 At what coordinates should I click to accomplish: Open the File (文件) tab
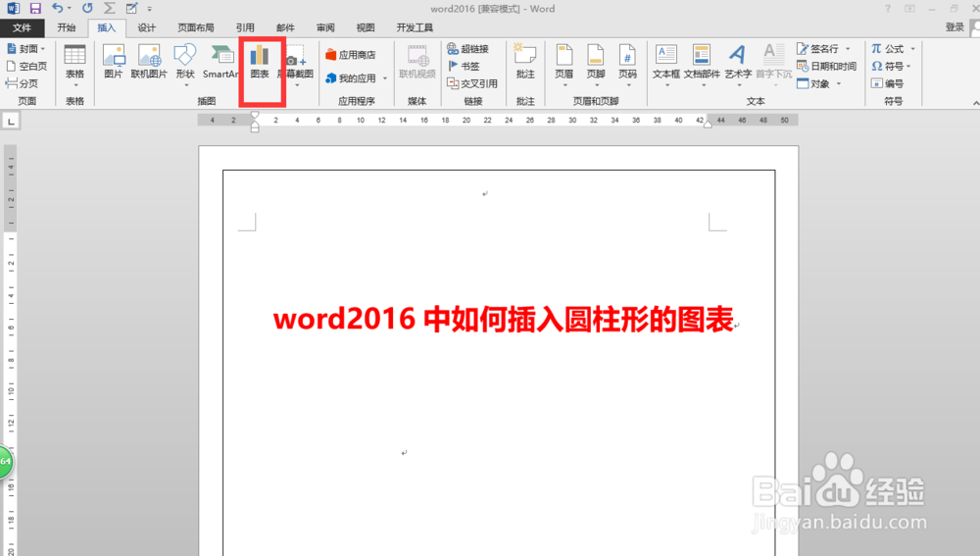(22, 27)
